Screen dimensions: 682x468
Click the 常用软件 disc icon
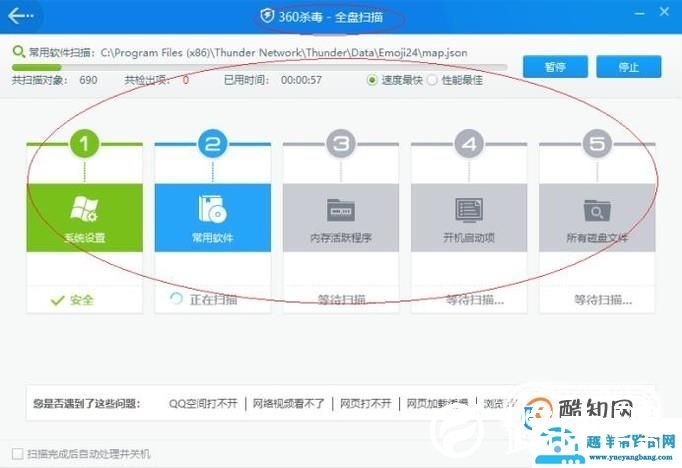click(x=212, y=209)
